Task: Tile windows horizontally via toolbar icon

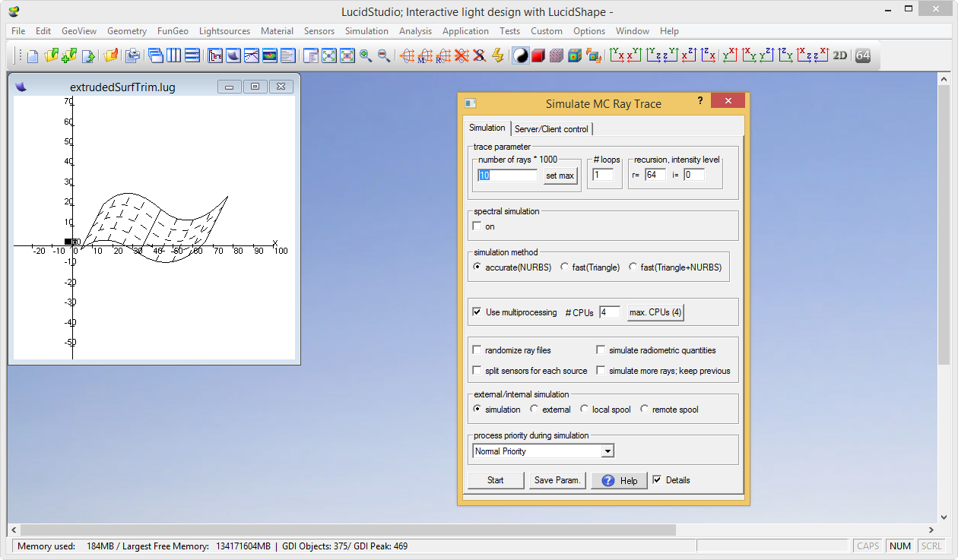Action: (192, 55)
